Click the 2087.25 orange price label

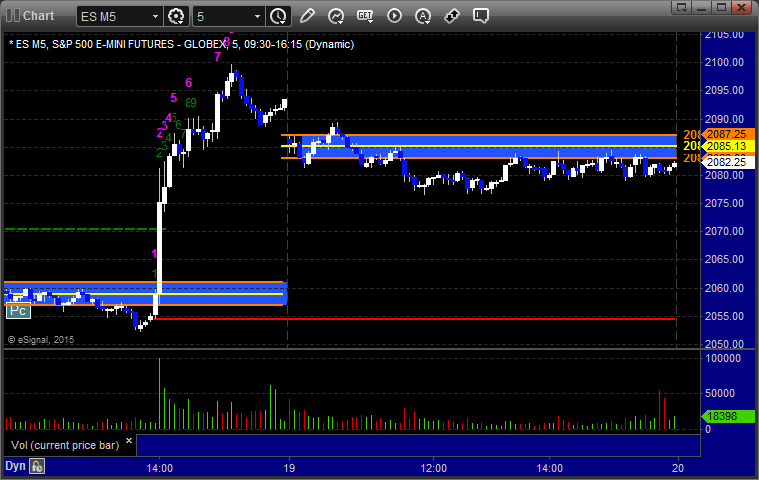point(728,134)
